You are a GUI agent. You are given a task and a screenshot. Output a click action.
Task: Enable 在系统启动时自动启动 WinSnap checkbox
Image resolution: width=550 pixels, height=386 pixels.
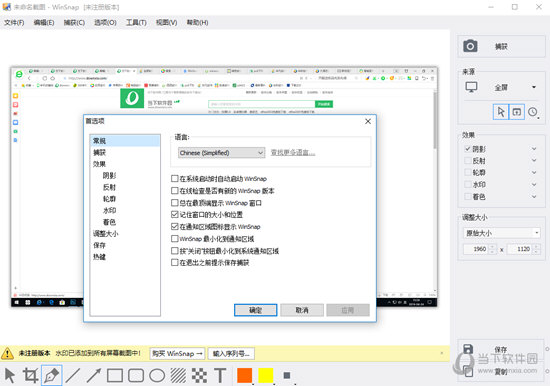pyautogui.click(x=174, y=178)
